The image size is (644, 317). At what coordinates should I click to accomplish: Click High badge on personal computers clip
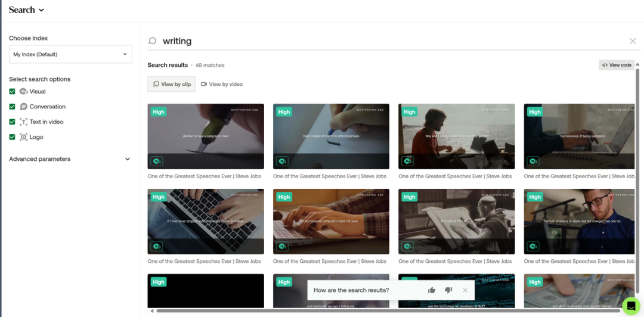284,197
